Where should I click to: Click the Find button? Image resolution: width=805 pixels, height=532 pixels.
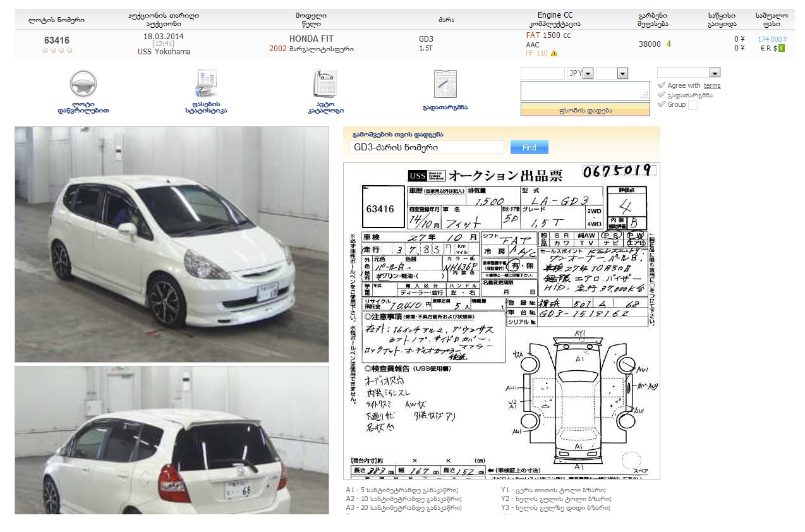529,147
